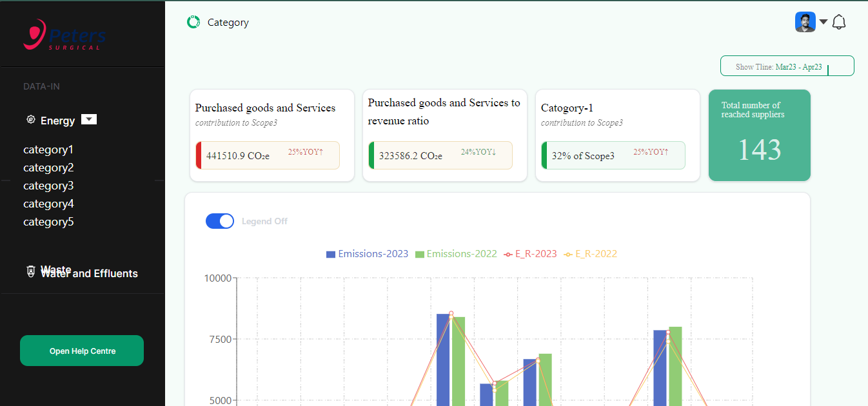
Task: Open the user profile avatar
Action: 805,22
